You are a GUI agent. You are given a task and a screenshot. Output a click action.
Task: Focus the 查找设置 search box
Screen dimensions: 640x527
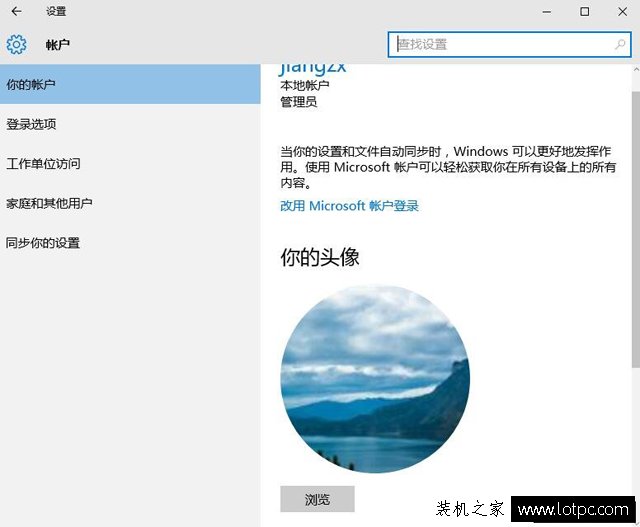509,44
